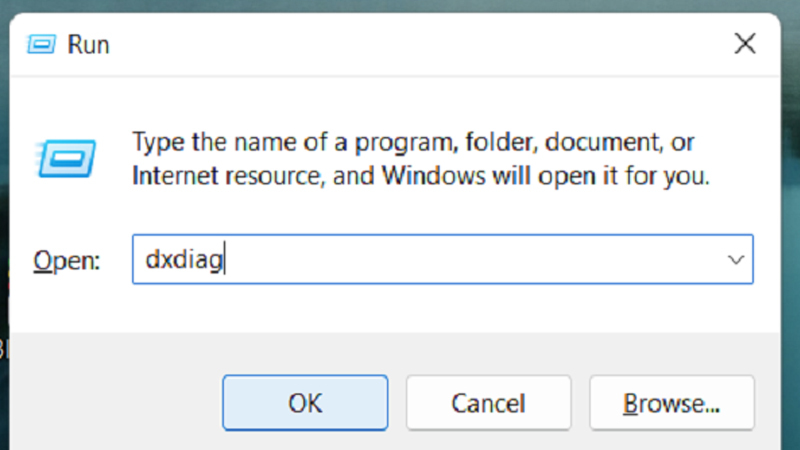This screenshot has width=800, height=450.
Task: Click the "Run" title text
Action: click(88, 45)
